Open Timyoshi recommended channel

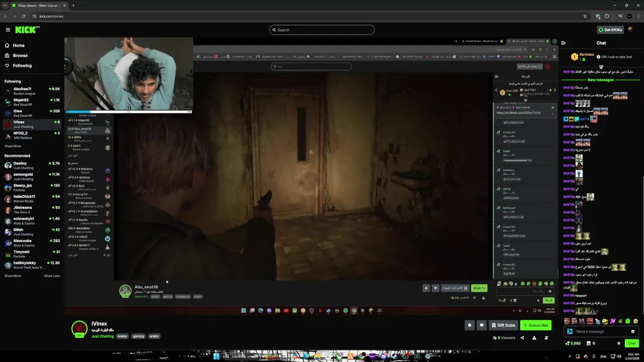[32, 254]
